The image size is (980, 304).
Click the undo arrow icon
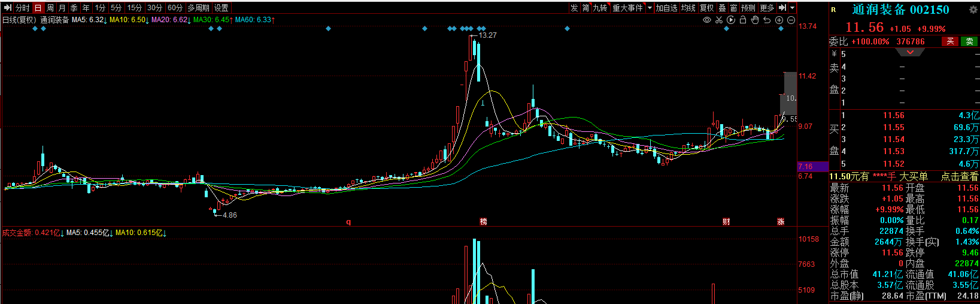pos(767,20)
